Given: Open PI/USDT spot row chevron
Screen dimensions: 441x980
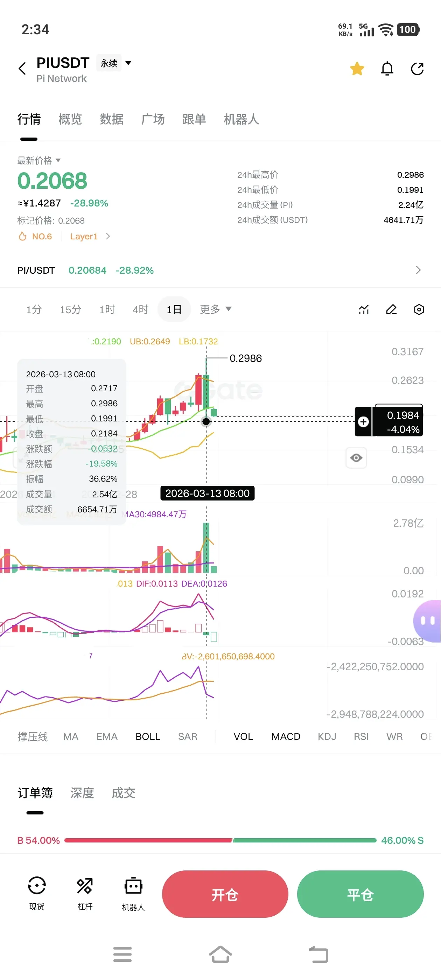Looking at the screenshot, I should (418, 270).
